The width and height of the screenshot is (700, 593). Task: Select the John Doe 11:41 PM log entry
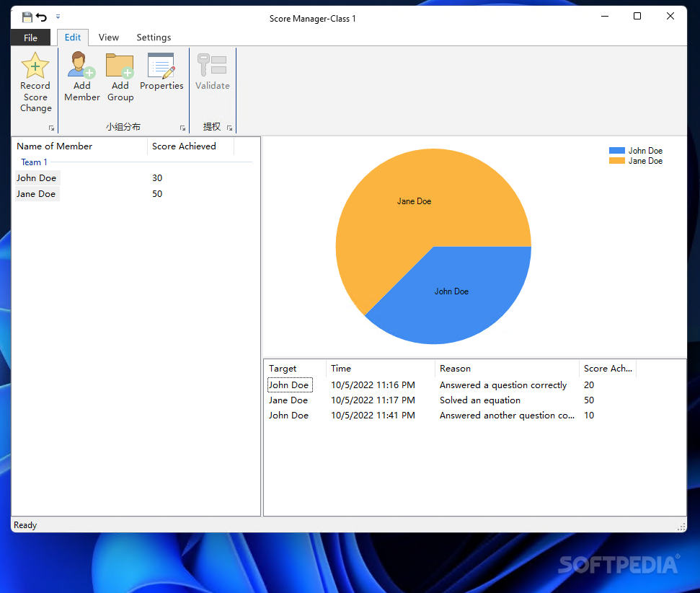click(288, 415)
